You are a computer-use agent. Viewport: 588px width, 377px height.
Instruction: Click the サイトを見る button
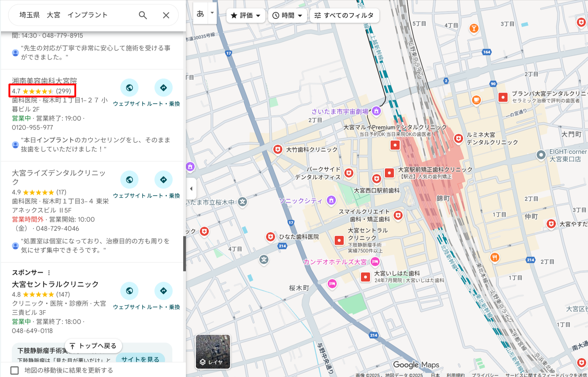(x=140, y=359)
